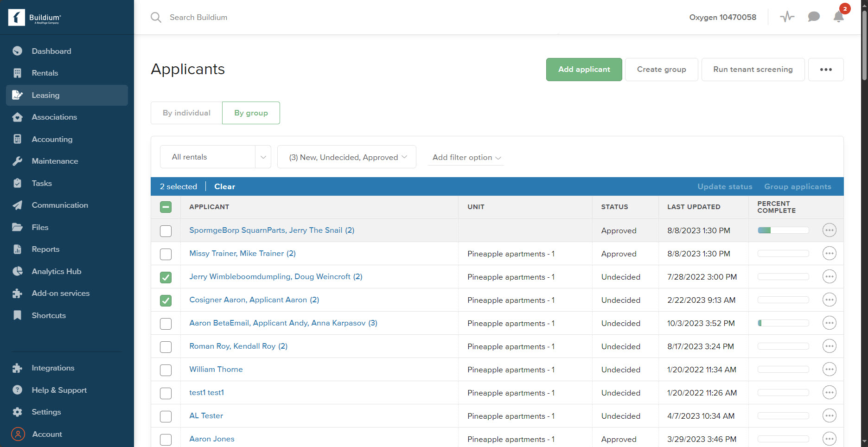Switch to the By individual tab
This screenshot has height=447, width=868.
(186, 113)
